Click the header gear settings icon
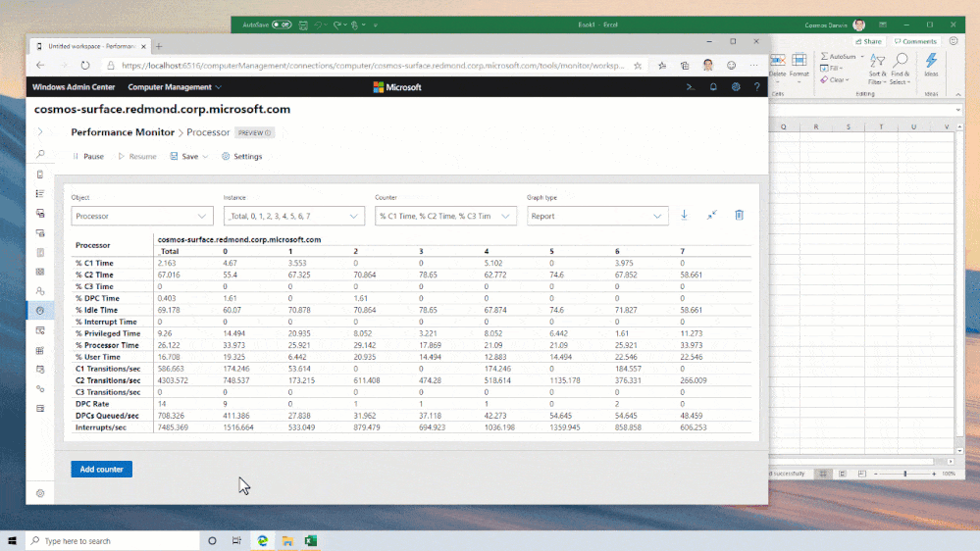Image resolution: width=980 pixels, height=551 pixels. 736,87
